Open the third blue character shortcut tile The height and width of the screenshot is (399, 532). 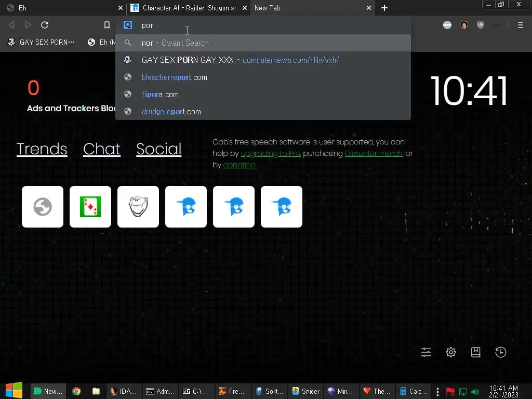(282, 207)
